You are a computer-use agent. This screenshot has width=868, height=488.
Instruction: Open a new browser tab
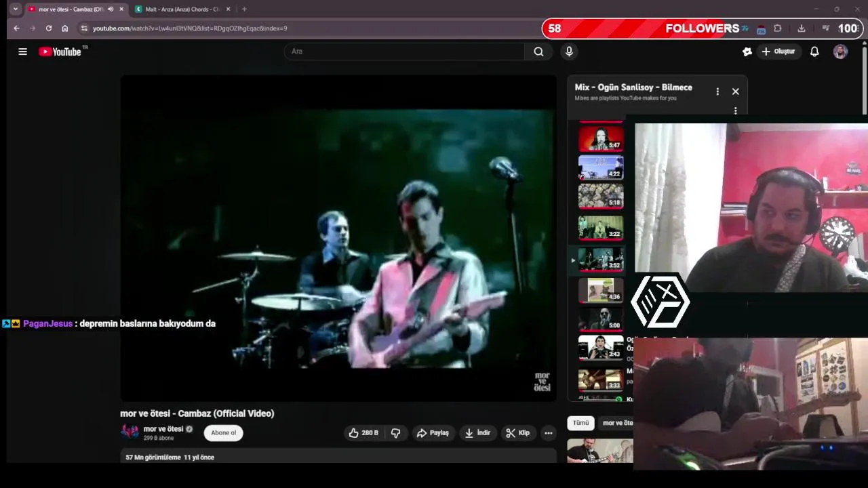point(244,9)
